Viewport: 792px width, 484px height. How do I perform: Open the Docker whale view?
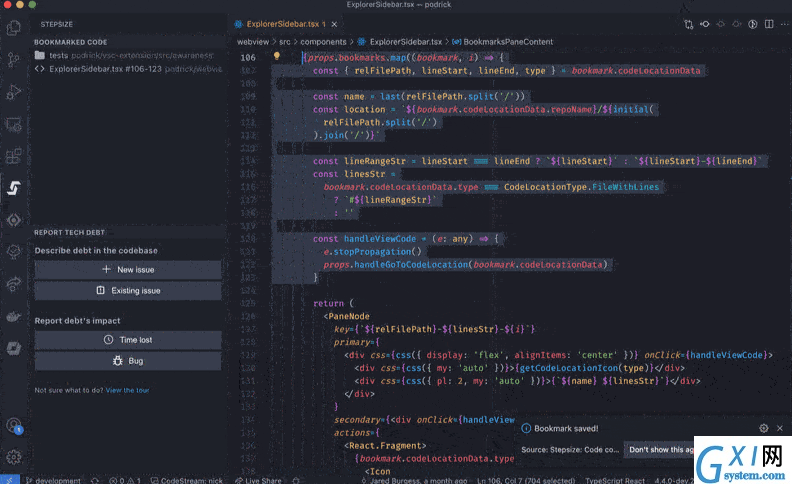[x=14, y=316]
